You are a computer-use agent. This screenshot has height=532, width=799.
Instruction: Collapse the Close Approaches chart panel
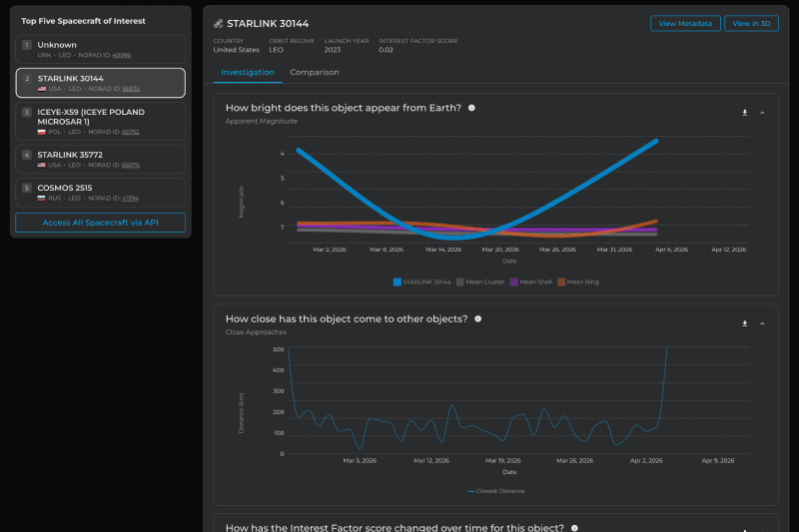coord(762,323)
